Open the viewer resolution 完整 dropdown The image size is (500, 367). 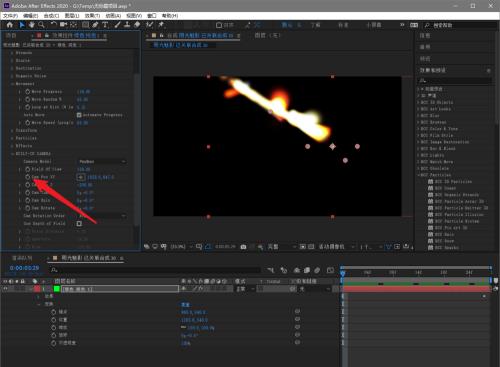(281, 247)
